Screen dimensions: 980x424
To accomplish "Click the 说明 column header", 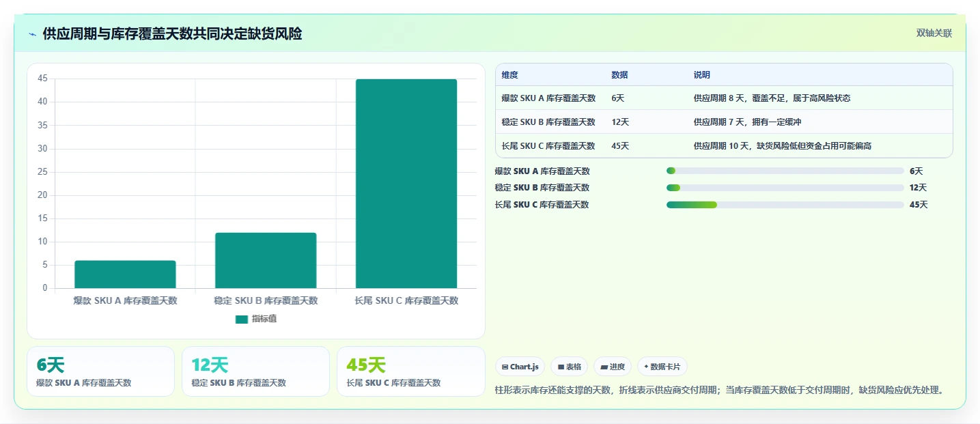I will click(x=701, y=75).
